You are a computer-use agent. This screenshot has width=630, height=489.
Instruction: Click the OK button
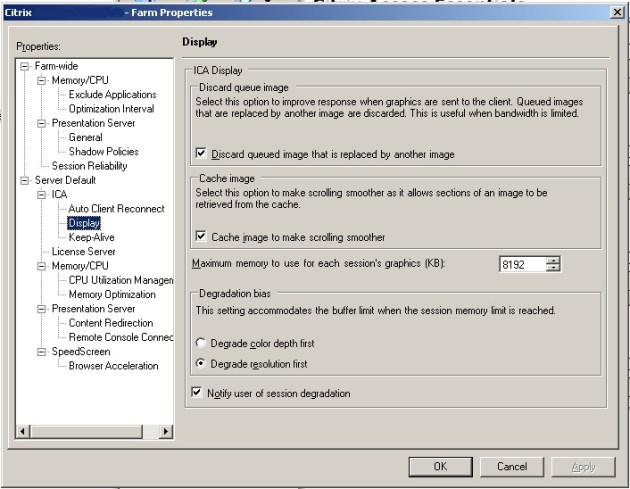pos(440,466)
